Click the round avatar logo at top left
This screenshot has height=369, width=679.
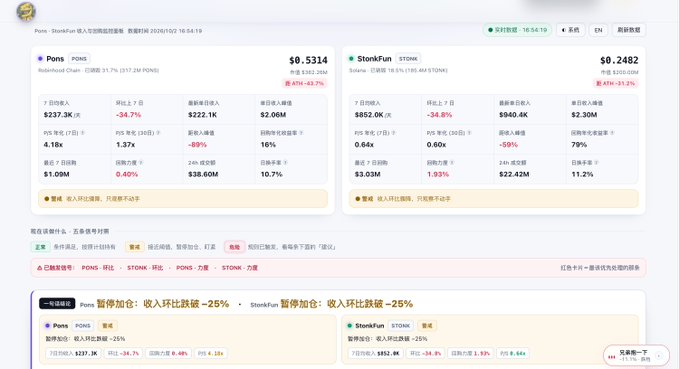[26, 11]
